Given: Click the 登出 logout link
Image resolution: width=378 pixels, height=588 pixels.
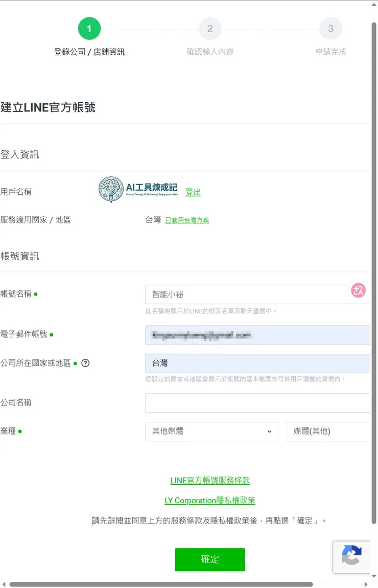Looking at the screenshot, I should pyautogui.click(x=193, y=192).
